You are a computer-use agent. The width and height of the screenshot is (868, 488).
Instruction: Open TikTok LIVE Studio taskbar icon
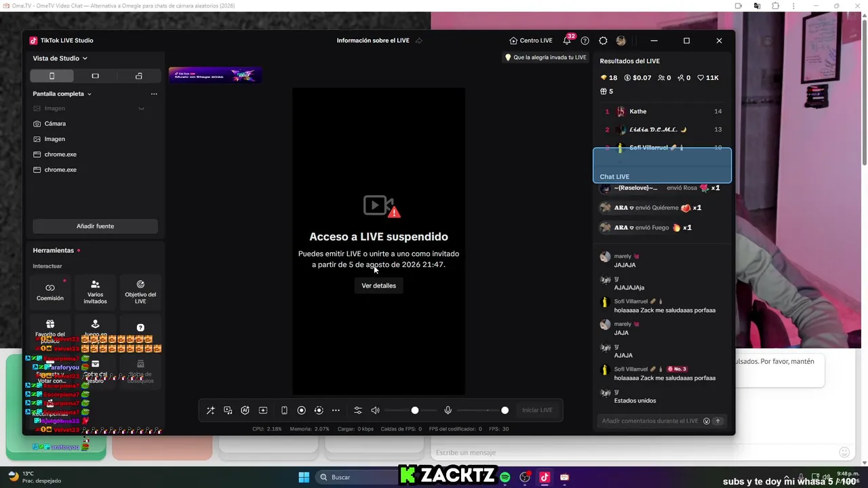coord(544,477)
